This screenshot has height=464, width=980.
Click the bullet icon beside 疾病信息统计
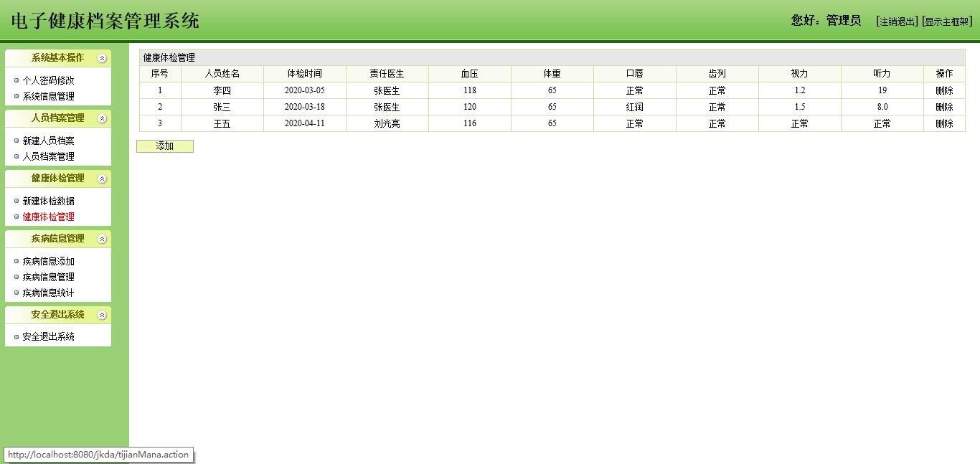pyautogui.click(x=17, y=293)
